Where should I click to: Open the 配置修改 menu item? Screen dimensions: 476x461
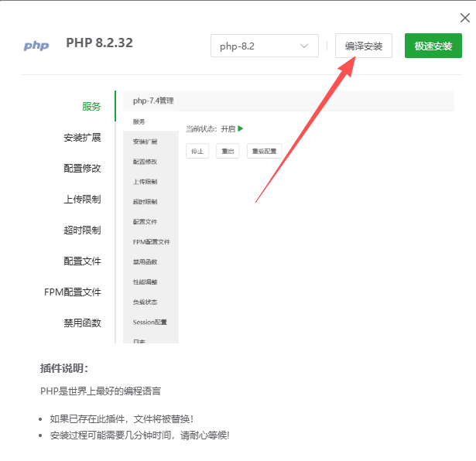(82, 169)
